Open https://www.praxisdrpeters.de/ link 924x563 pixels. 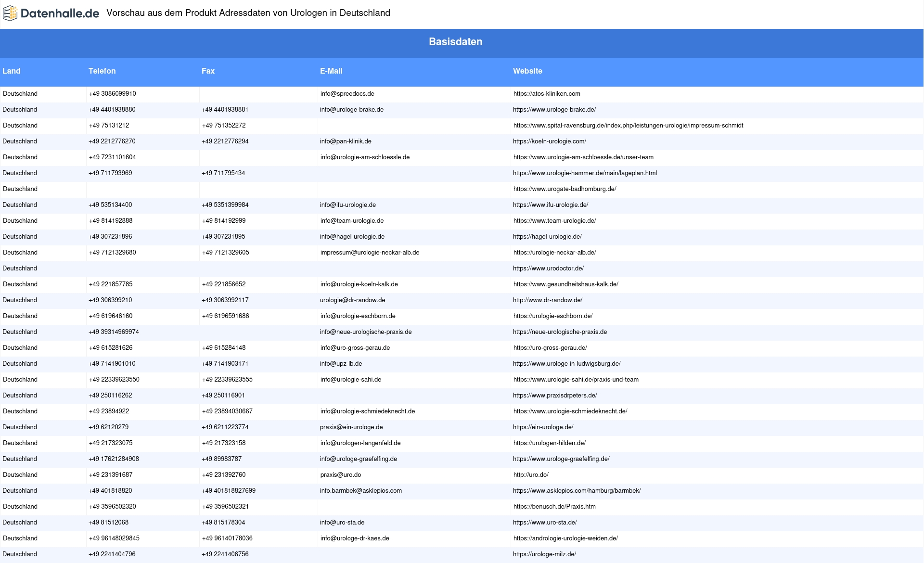pyautogui.click(x=555, y=396)
